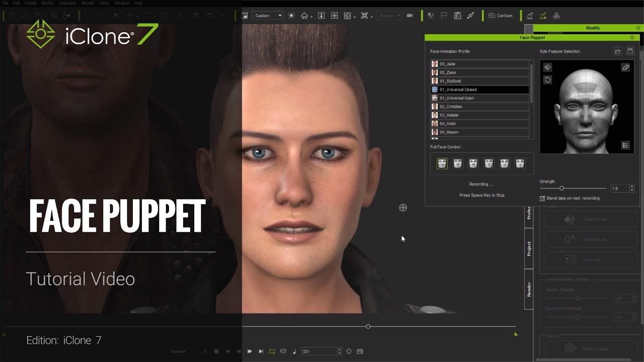The width and height of the screenshot is (644, 362).
Task: Open the File menu
Action: [x=6, y=3]
